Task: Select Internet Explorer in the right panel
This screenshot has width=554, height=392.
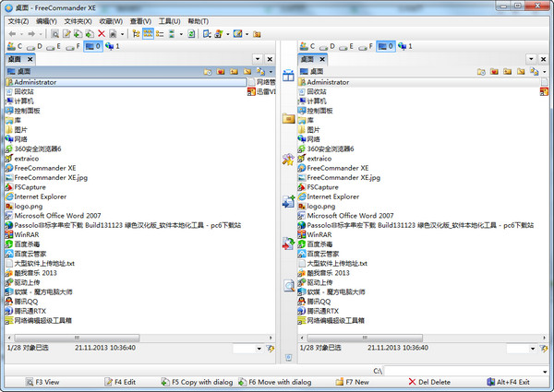Action: (x=329, y=196)
